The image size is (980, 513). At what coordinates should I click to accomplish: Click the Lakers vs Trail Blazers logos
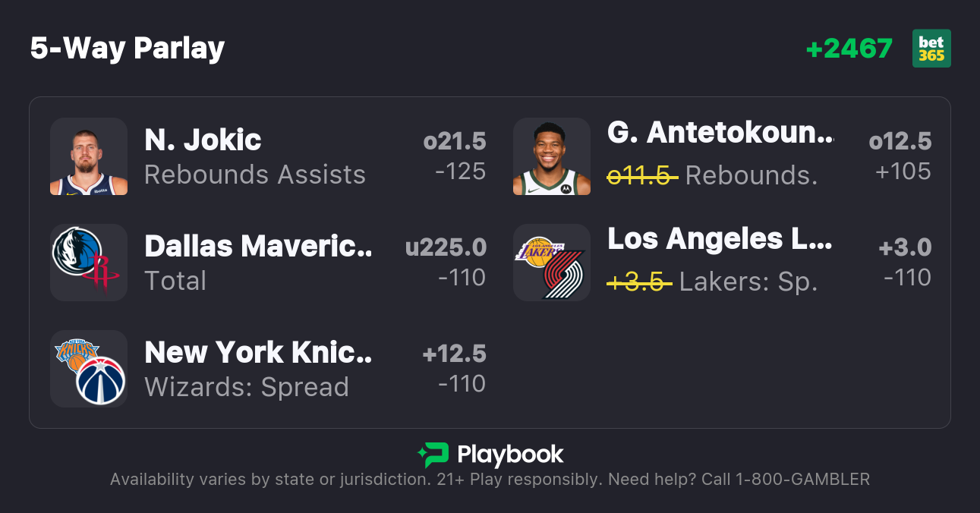tap(552, 263)
